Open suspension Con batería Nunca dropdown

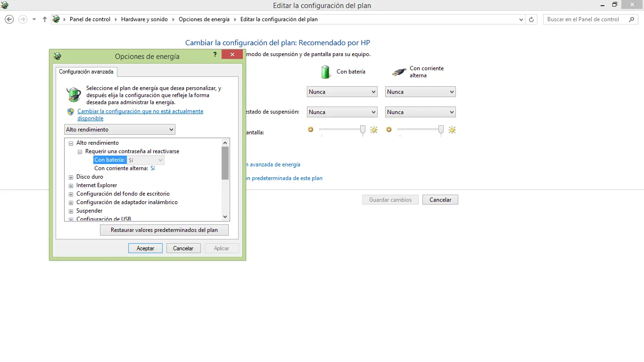point(342,112)
